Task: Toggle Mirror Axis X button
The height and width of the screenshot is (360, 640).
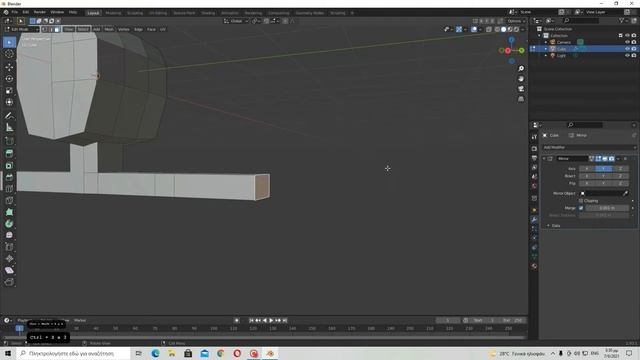Action: click(587, 169)
